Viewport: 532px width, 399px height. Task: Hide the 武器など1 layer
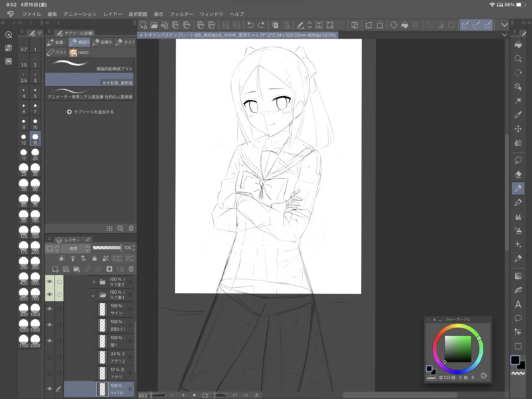tap(49, 325)
